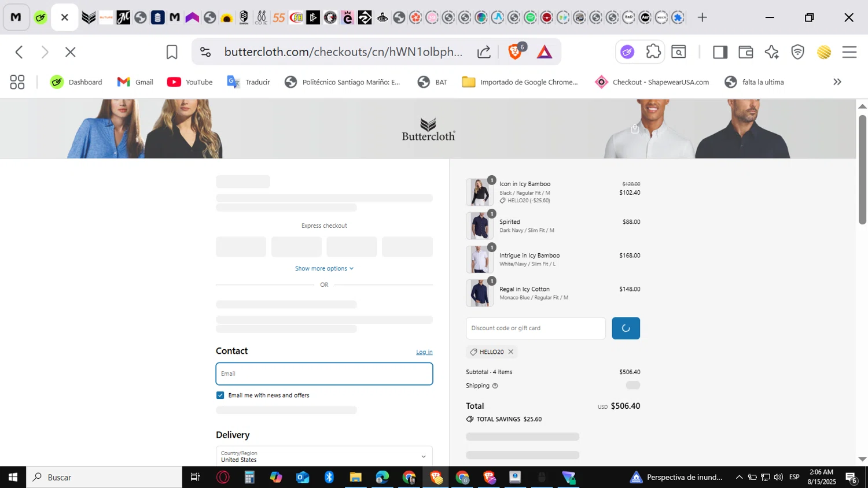Open 'falta la ultima' bookmark

click(754, 82)
